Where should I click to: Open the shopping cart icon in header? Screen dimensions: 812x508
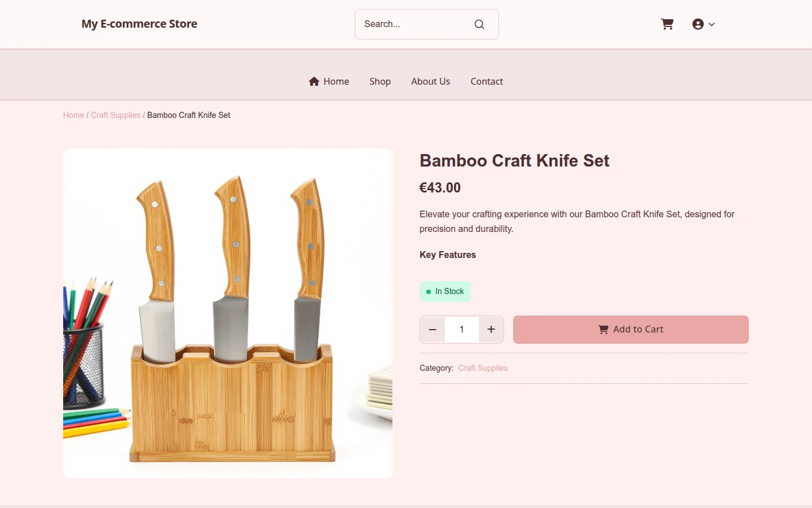(x=667, y=24)
